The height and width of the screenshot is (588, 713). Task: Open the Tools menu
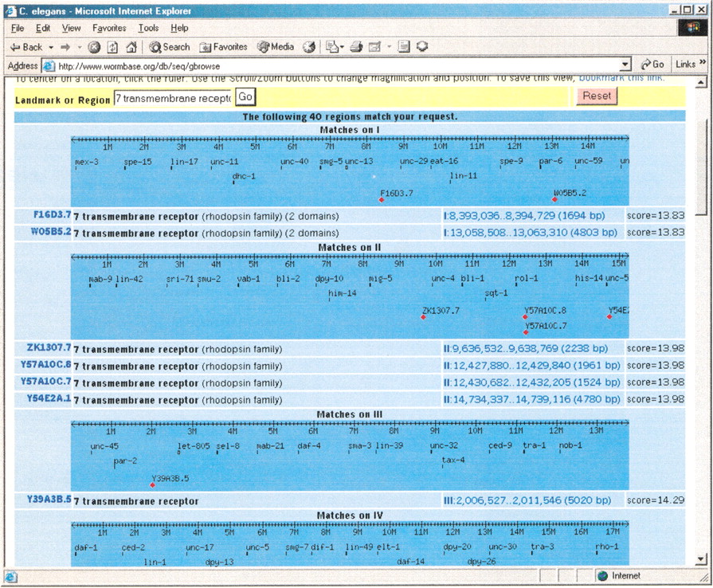(149, 28)
